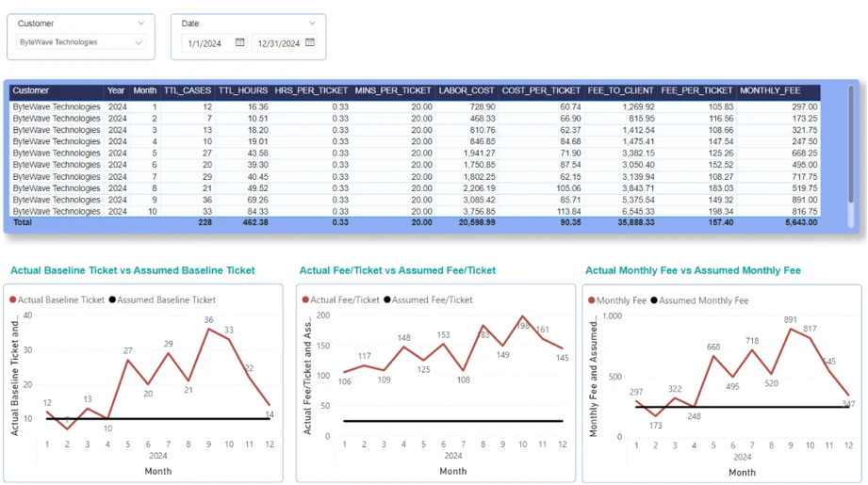Click the Actual Baseline Ticket chart title
The height and width of the screenshot is (485, 868).
132,270
